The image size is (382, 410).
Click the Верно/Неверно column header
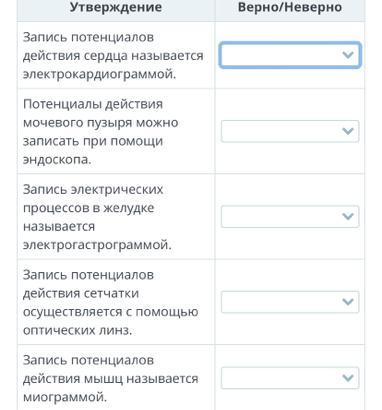tap(290, 7)
